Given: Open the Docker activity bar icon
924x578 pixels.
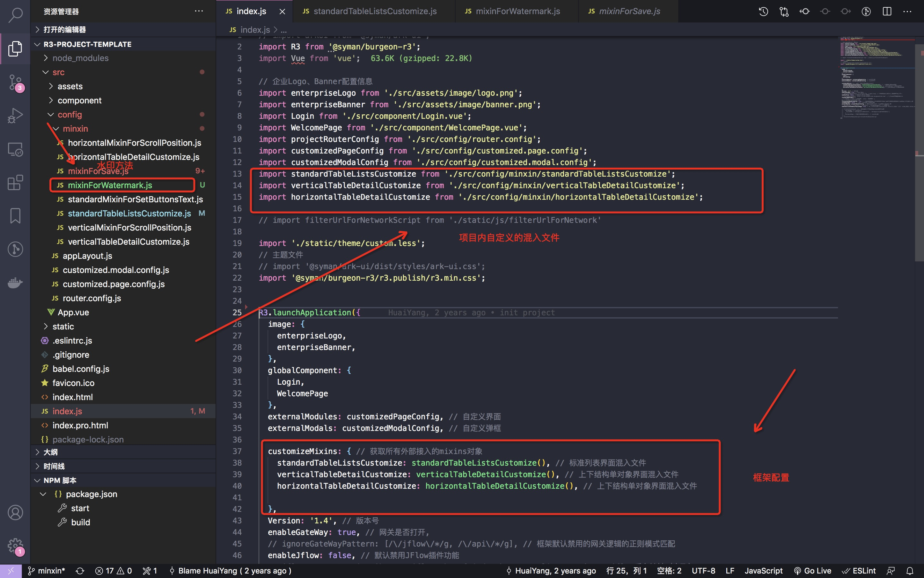Looking at the screenshot, I should click(15, 283).
